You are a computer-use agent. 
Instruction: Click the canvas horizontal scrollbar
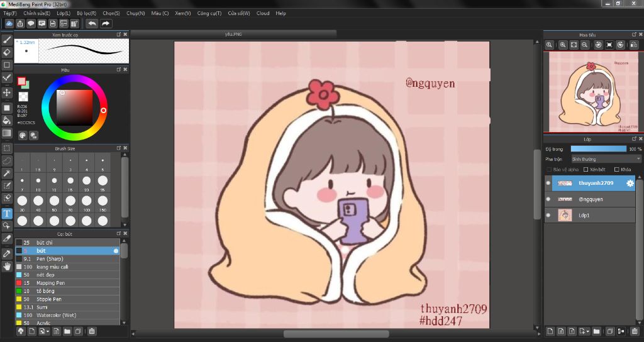pos(336,334)
